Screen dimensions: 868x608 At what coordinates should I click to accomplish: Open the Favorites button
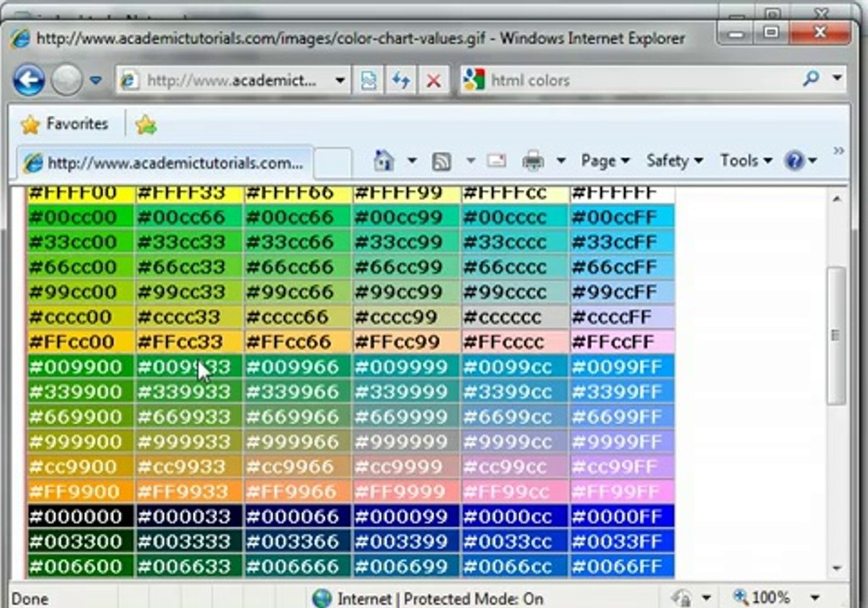[x=64, y=124]
